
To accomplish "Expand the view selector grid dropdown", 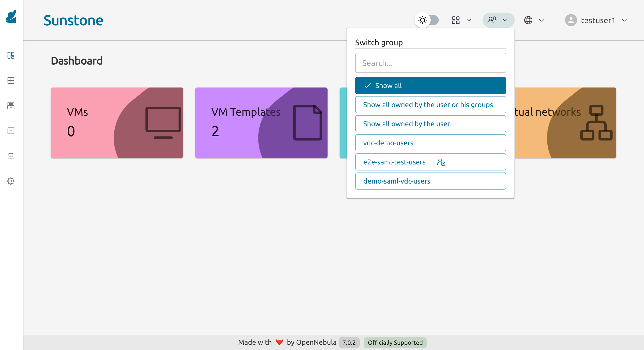I will 461,20.
